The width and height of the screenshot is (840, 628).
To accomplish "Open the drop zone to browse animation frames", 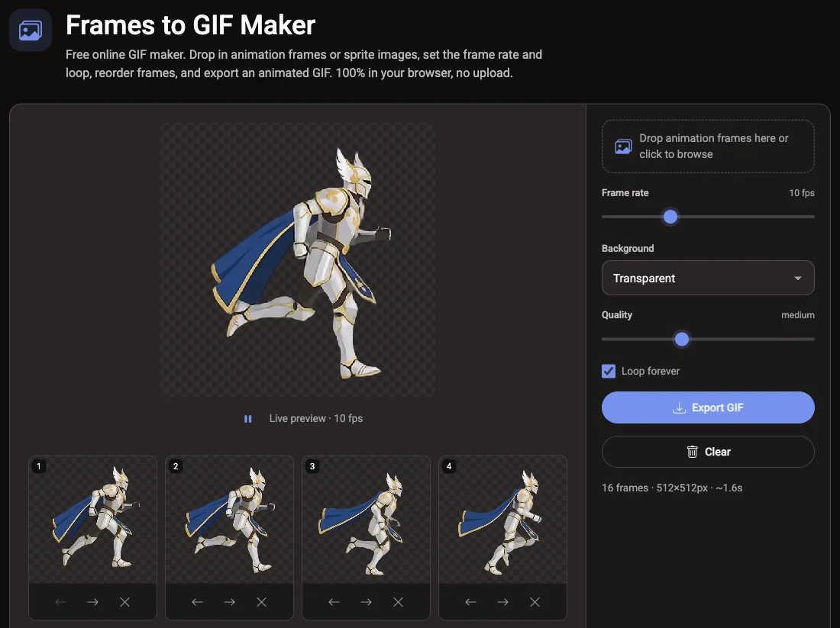I will tap(708, 147).
